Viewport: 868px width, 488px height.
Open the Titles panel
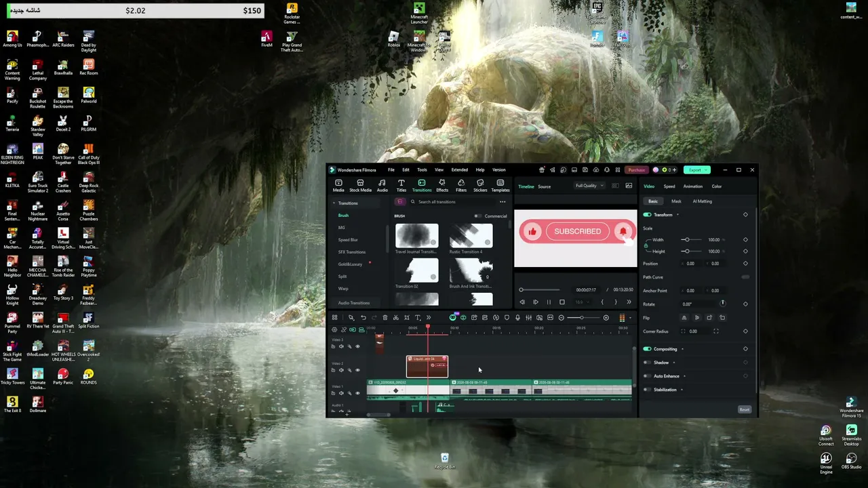point(401,186)
